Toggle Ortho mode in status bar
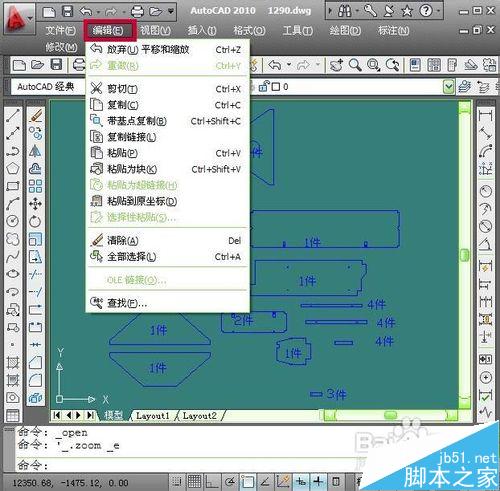This screenshot has width=500, height=491. [212, 481]
